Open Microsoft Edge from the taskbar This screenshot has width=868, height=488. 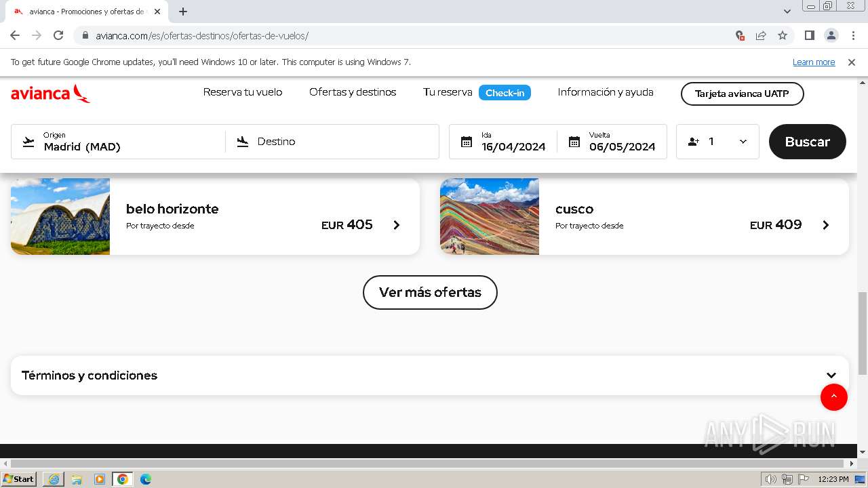pos(146,479)
